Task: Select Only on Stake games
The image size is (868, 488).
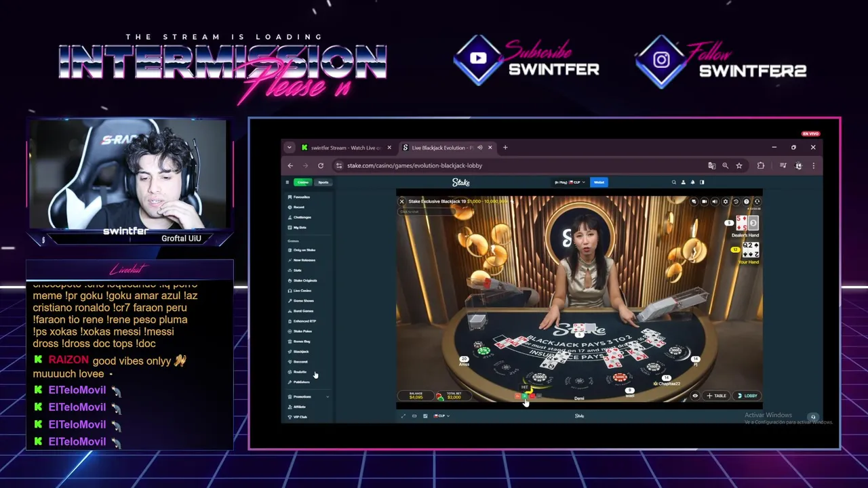Action: click(x=302, y=250)
